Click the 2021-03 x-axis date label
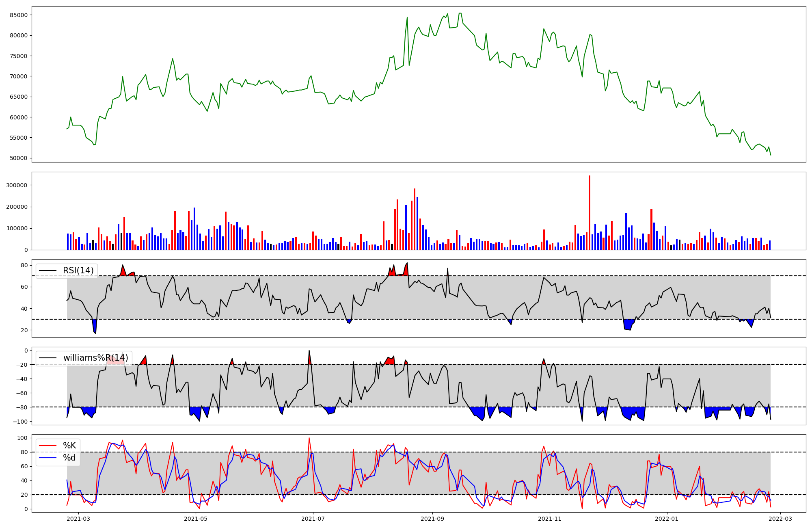Image resolution: width=812 pixels, height=528 pixels. 78,519
